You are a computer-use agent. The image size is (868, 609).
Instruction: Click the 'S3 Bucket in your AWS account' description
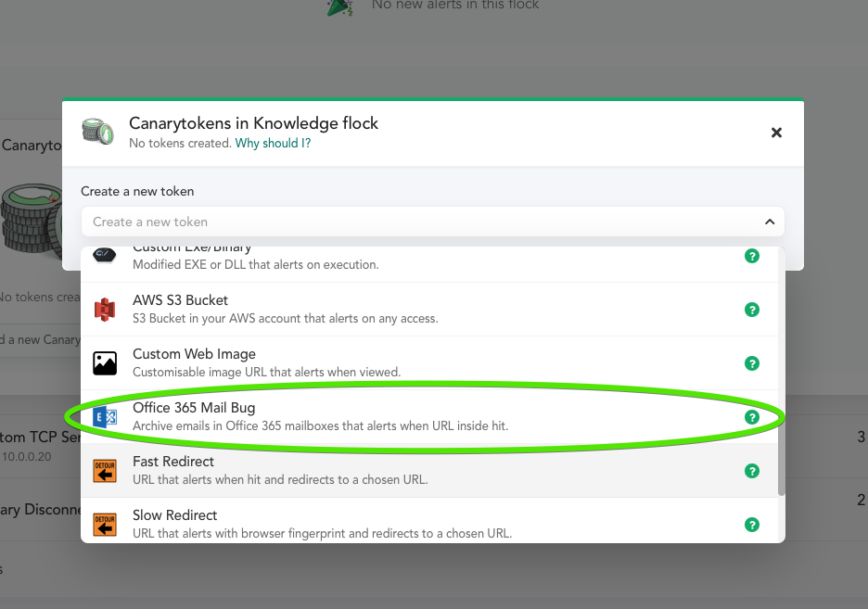tap(285, 319)
